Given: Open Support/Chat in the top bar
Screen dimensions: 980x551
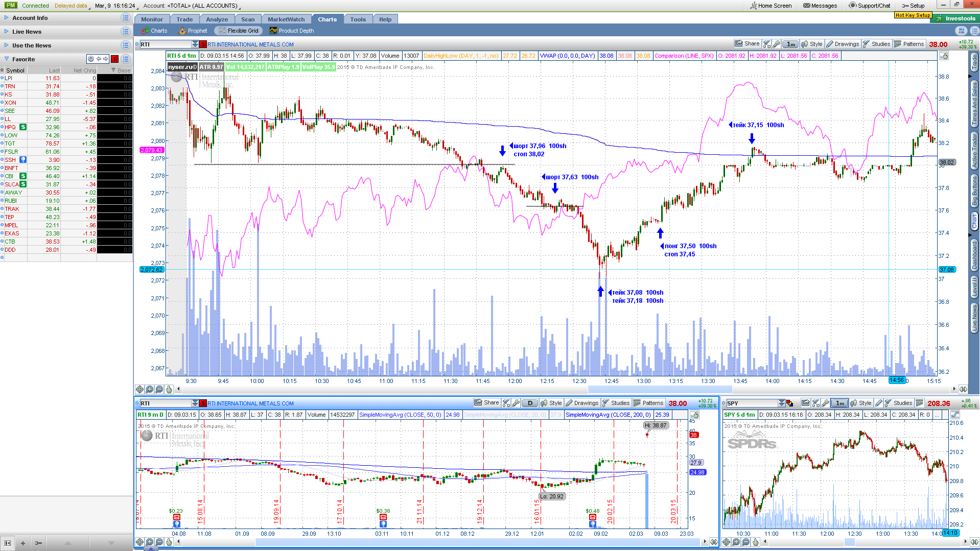Looking at the screenshot, I should click(870, 6).
